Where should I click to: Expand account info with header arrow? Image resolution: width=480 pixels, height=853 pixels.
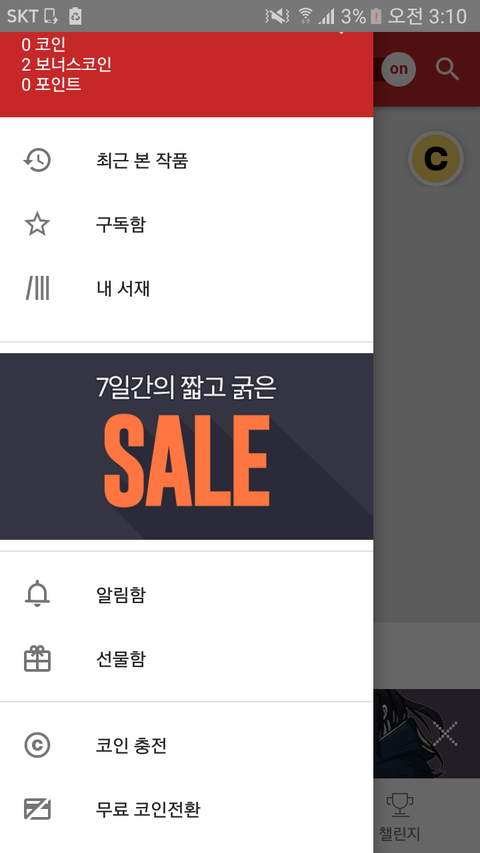point(341,33)
